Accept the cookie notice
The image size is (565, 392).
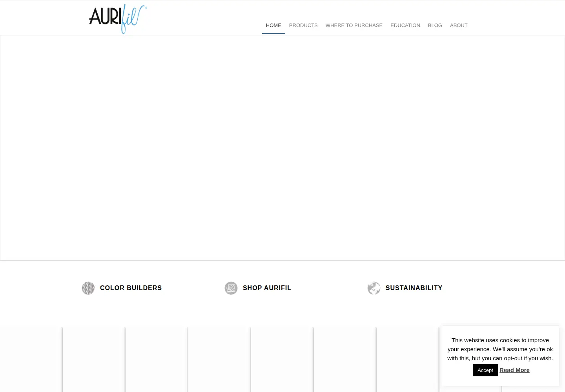485,370
